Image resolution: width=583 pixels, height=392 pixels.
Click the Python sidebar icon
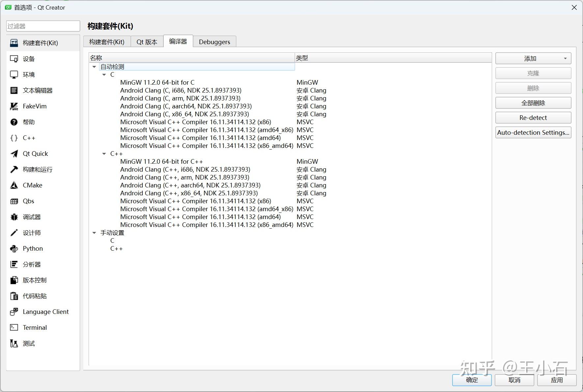click(32, 248)
